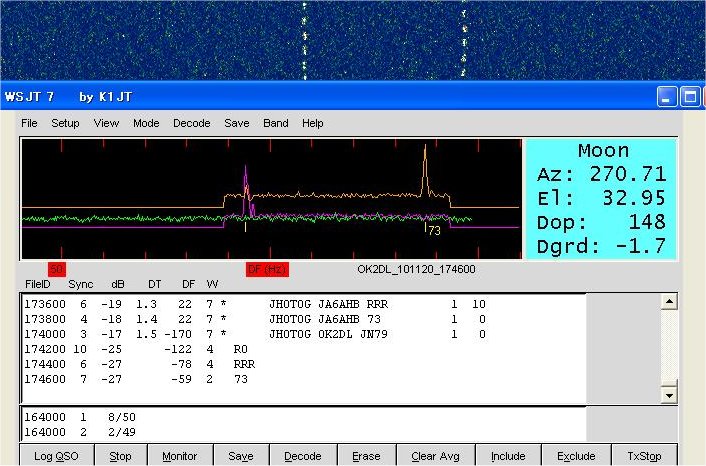The height and width of the screenshot is (466, 706).
Task: Click the tall orange peak in spectrum plot
Action: [425, 169]
